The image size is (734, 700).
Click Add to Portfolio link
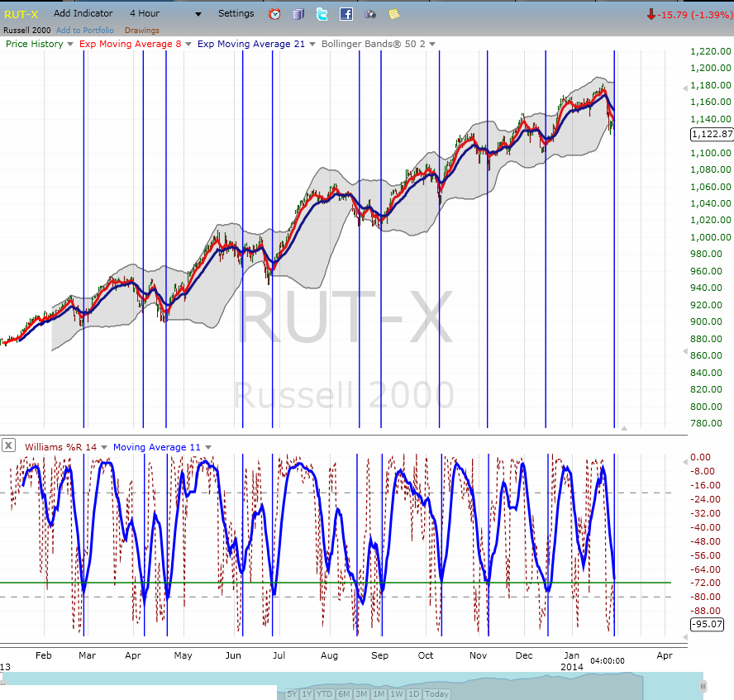[85, 31]
